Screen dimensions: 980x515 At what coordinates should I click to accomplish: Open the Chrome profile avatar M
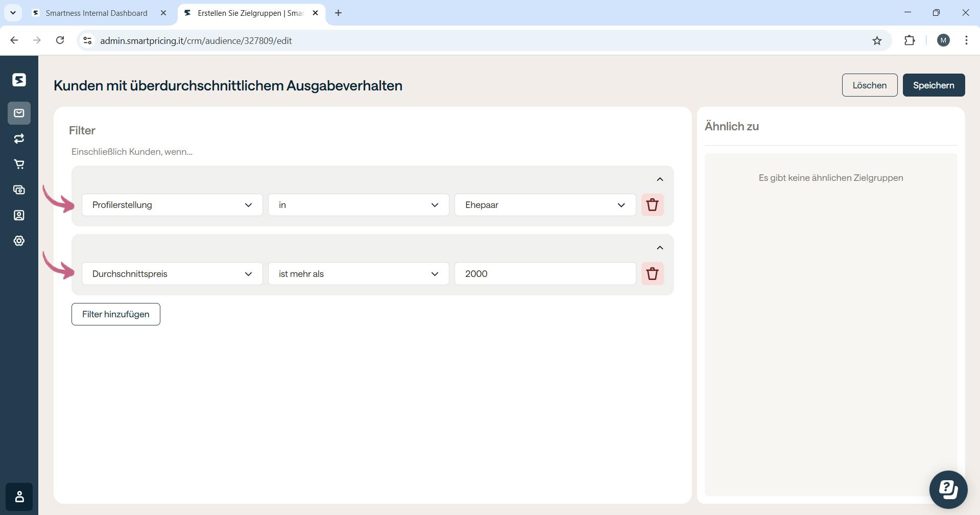[943, 40]
